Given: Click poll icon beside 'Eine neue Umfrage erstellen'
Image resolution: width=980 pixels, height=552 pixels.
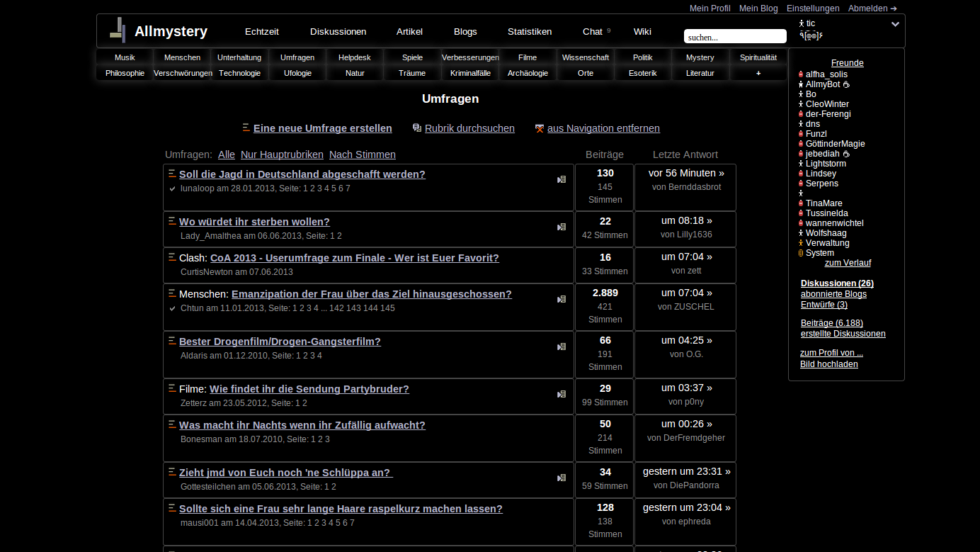Looking at the screenshot, I should (246, 128).
